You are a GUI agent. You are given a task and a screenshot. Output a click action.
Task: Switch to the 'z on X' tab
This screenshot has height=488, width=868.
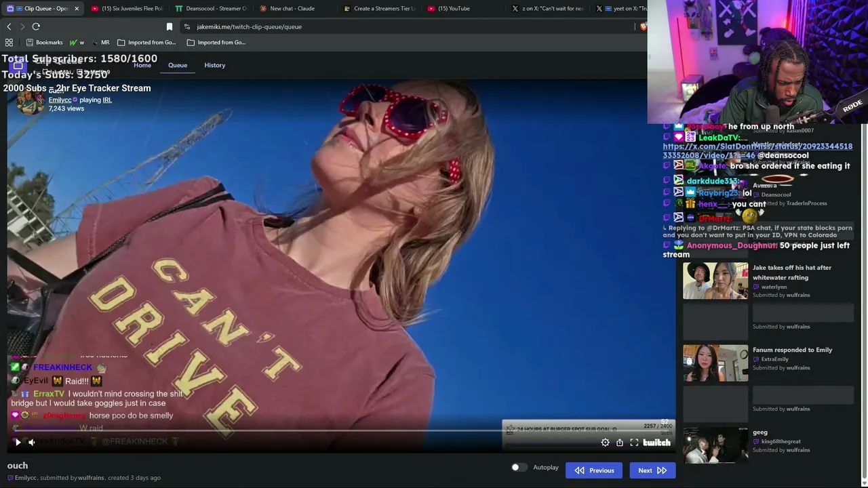pos(547,8)
